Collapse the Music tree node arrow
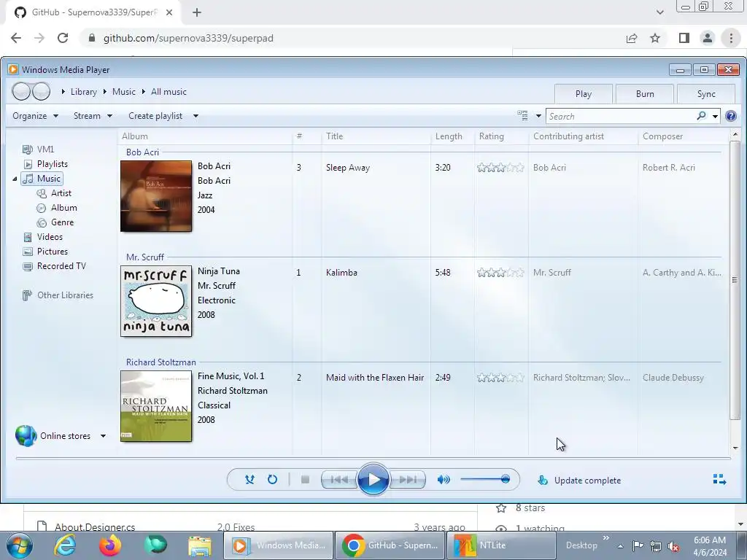Screen dimensions: 747x560 coord(15,179)
